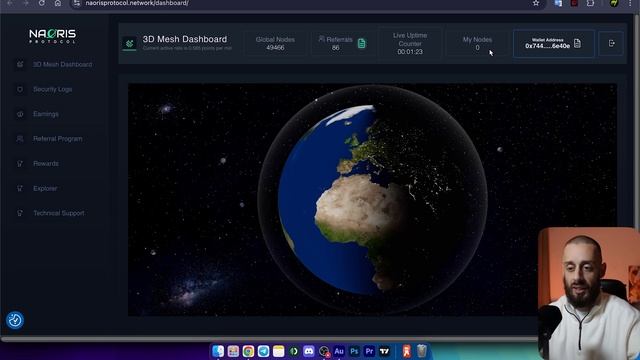Click the green profile avatar in Chrome toolbar
Viewport: 640px width, 360px height.
[614, 3]
